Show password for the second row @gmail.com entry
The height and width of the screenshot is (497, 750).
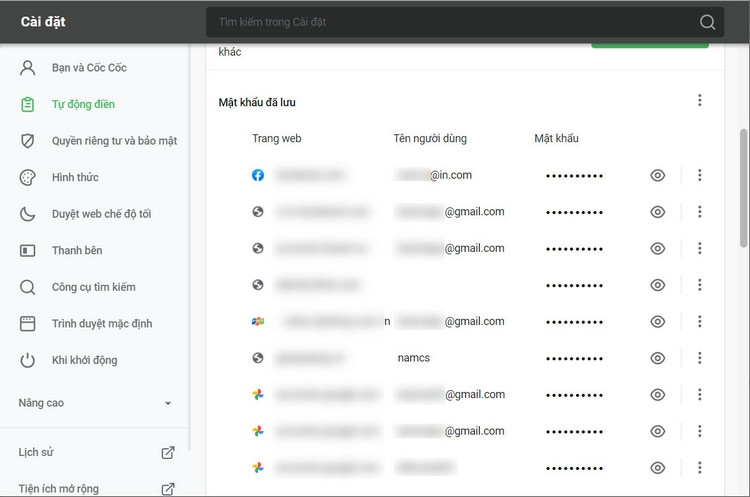point(658,212)
